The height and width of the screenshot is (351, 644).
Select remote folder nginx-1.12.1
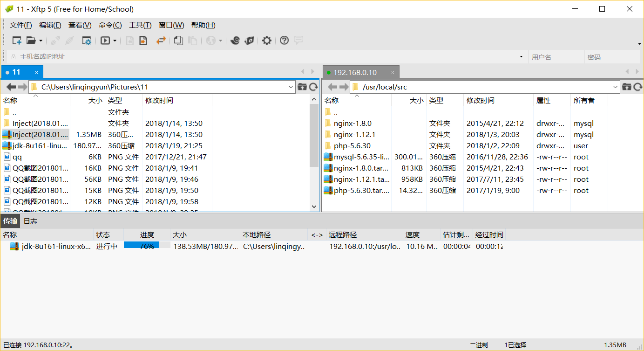[x=350, y=134]
